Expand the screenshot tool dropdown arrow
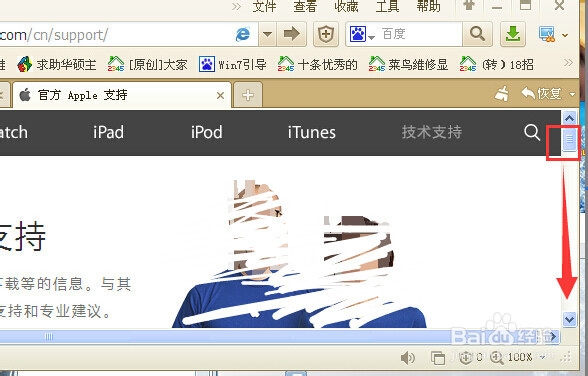 (565, 35)
